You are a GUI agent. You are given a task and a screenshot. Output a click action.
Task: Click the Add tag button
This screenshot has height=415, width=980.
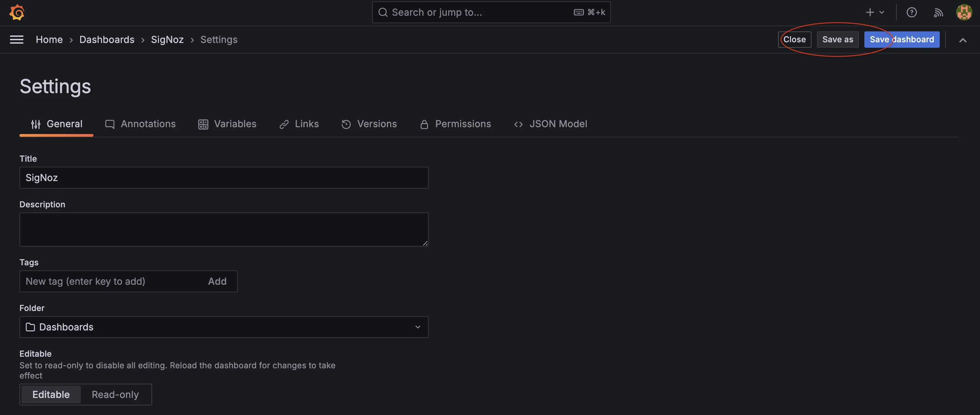(x=217, y=281)
